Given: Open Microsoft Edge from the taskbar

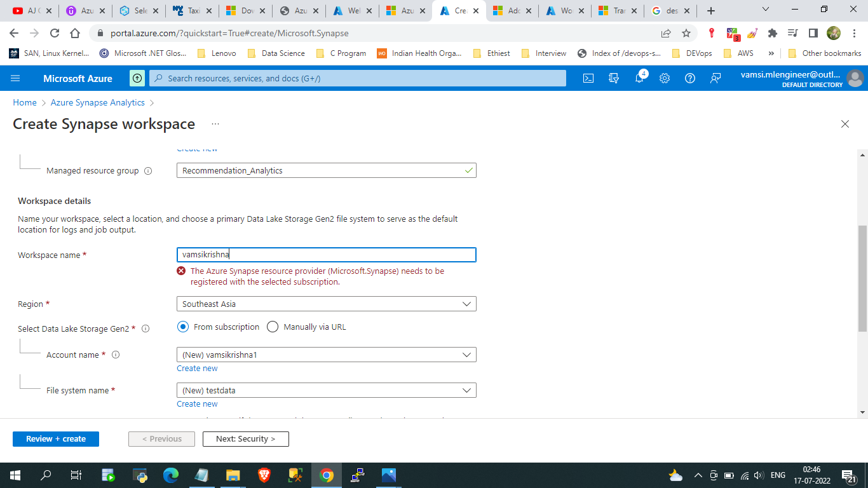Looking at the screenshot, I should (x=171, y=475).
